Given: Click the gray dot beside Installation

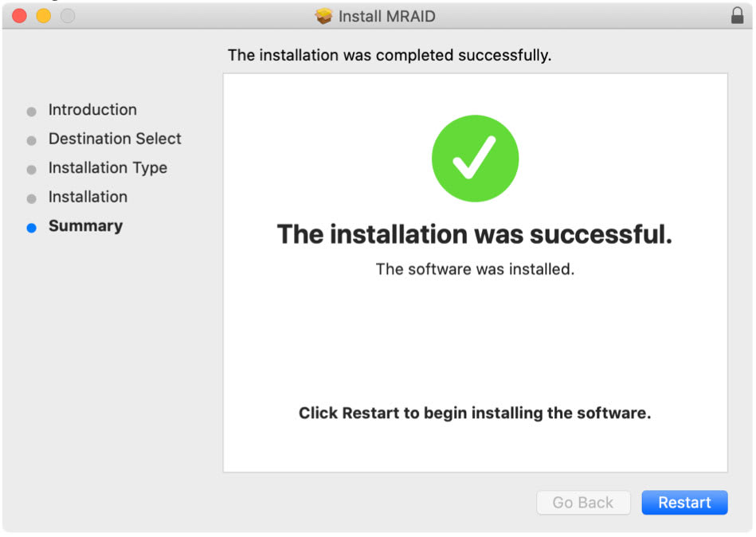Looking at the screenshot, I should pyautogui.click(x=30, y=198).
